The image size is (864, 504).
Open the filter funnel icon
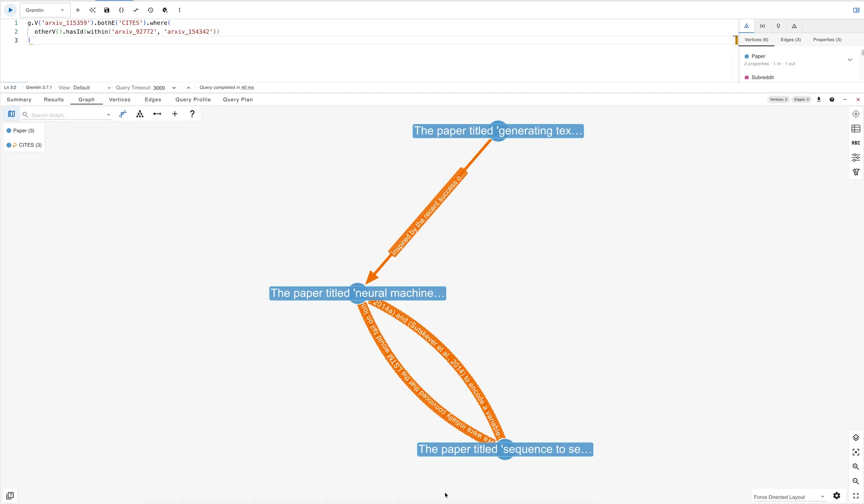pos(856,172)
